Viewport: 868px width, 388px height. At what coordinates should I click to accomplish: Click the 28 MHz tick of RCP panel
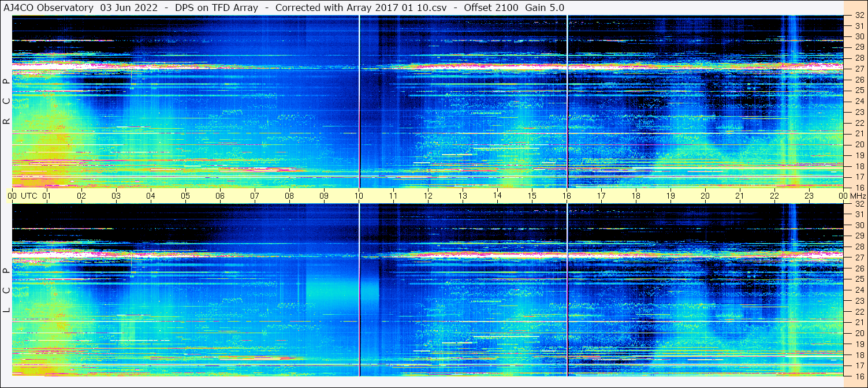coord(859,58)
